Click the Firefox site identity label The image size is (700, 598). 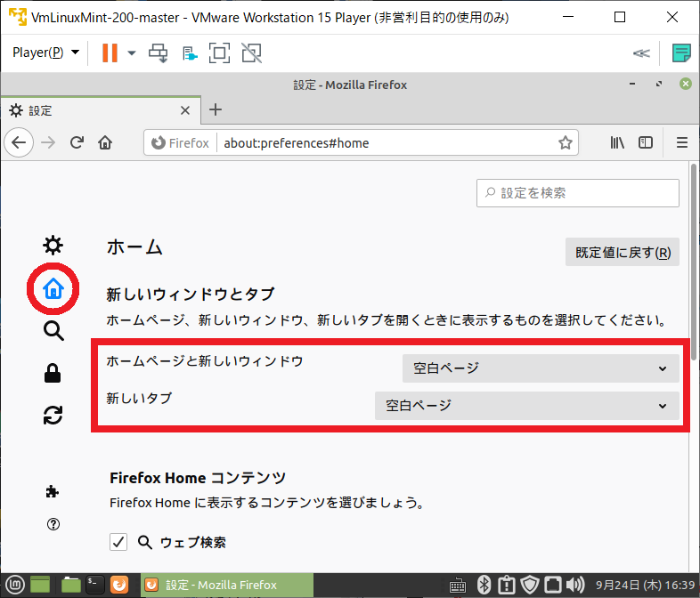(181, 142)
